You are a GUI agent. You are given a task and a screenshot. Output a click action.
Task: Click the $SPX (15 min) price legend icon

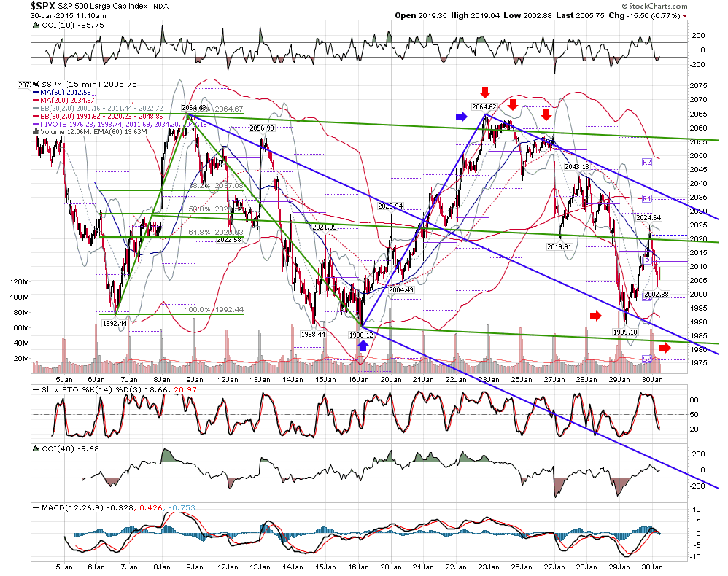[x=37, y=84]
